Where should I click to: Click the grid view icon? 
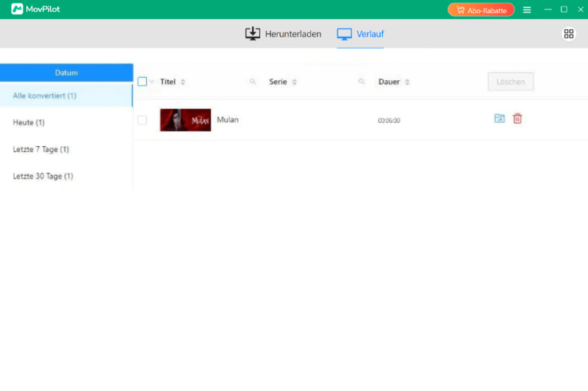568,34
